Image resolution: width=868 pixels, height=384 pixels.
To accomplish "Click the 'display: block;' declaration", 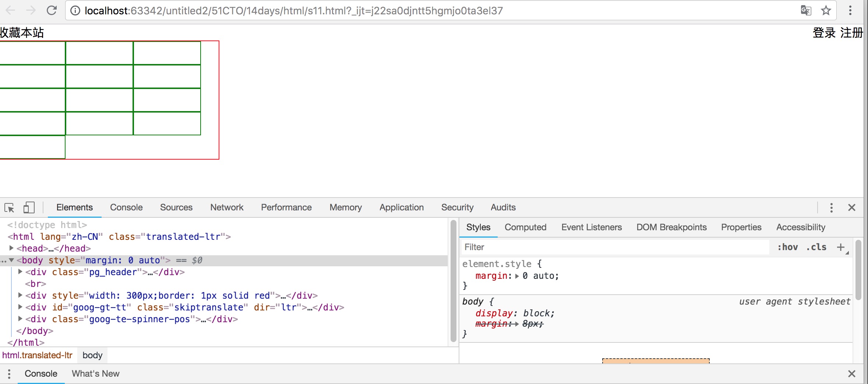I will click(515, 313).
